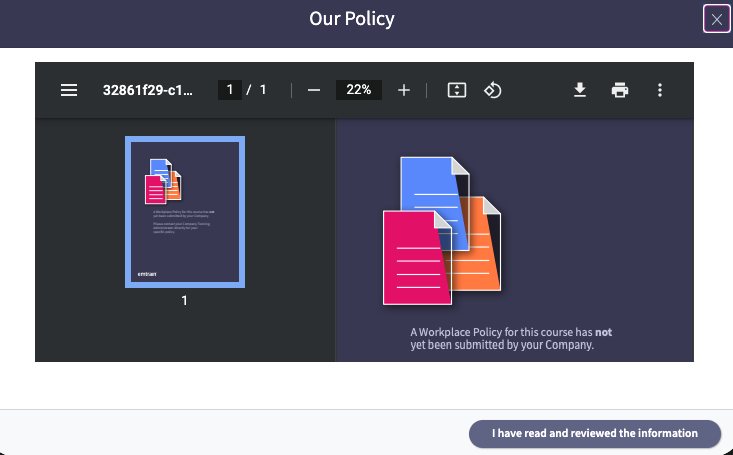This screenshot has height=455, width=733.
Task: Click the stacked documents illustration in the page
Action: tap(442, 231)
